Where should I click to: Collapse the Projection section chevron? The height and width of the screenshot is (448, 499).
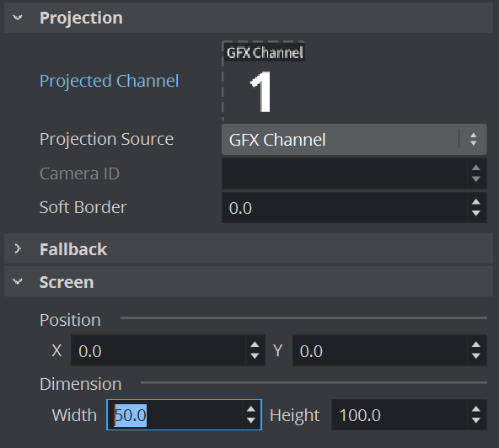[x=18, y=18]
